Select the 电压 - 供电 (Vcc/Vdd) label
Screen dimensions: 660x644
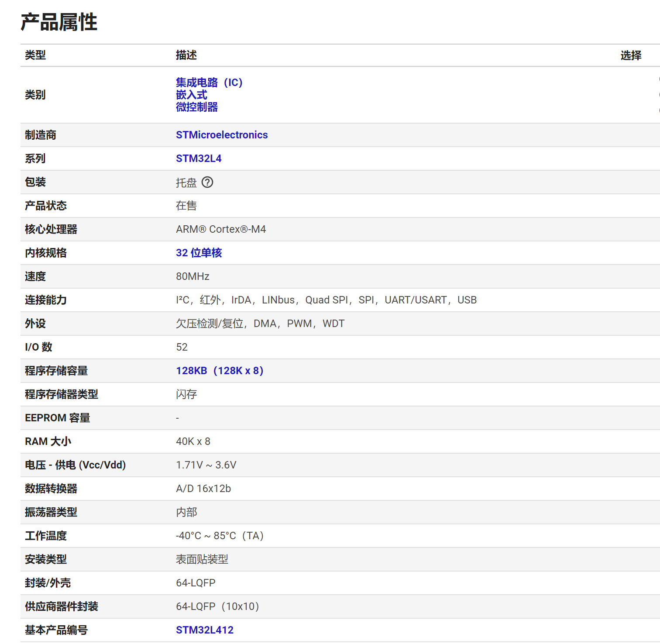click(75, 465)
